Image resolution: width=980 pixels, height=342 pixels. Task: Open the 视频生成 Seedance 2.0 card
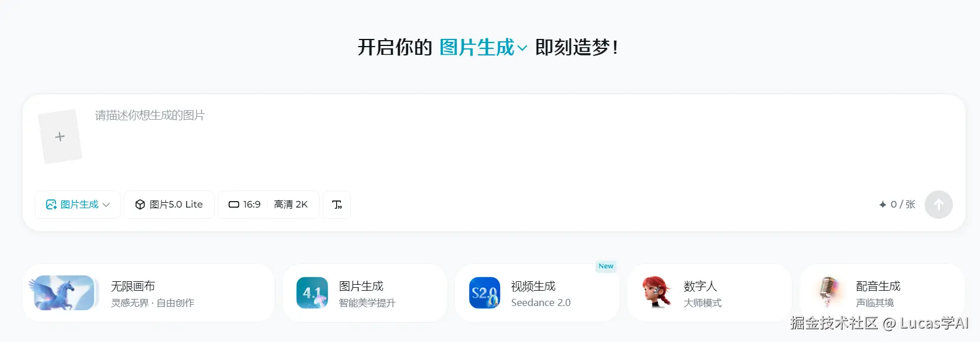click(x=537, y=293)
